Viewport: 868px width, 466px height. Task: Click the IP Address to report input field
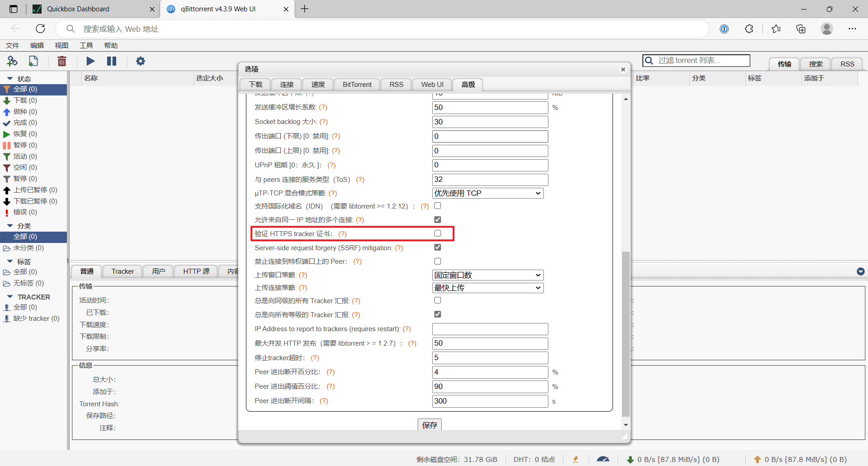pos(490,329)
